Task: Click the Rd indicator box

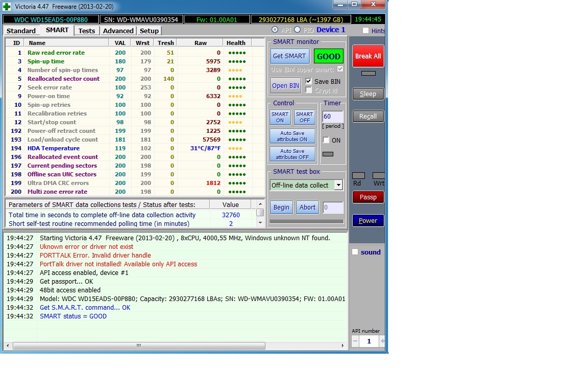Action: click(358, 175)
